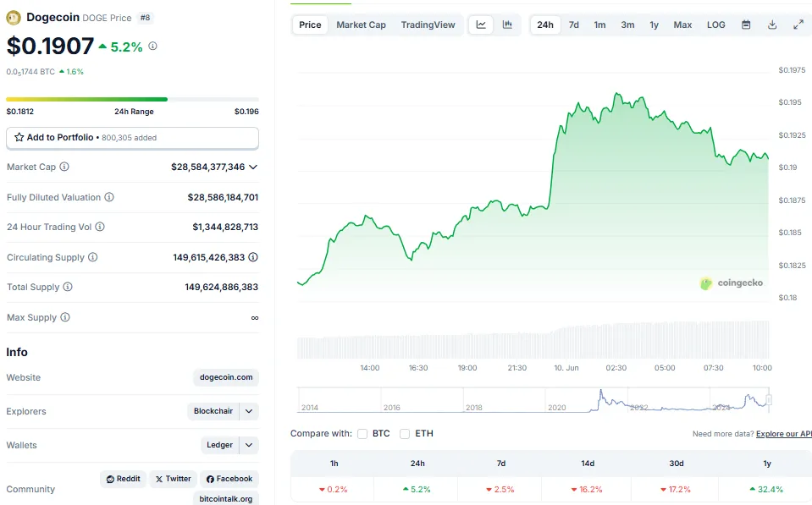Click the volume bars below chart
The height and width of the screenshot is (505, 812).
point(533,340)
